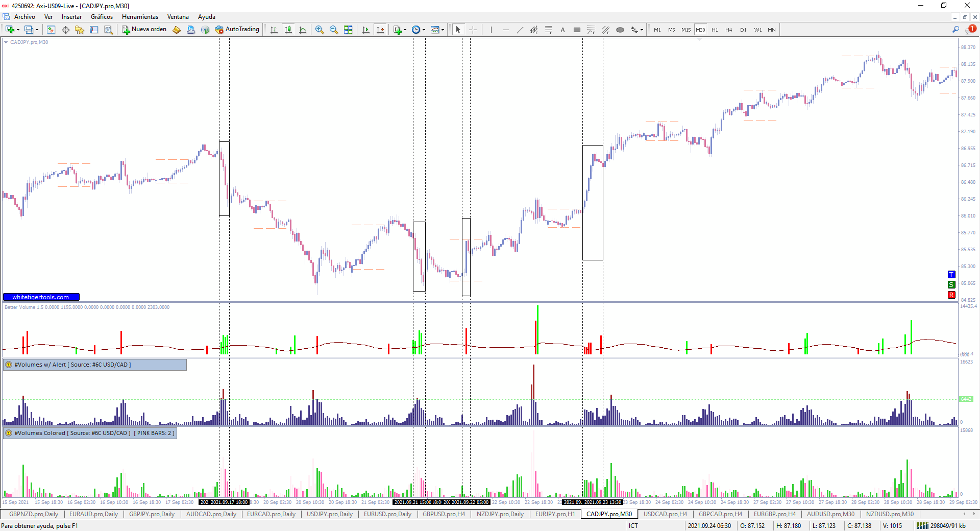The image size is (980, 531).
Task: Click the Zoom In magnifier icon
Action: tap(320, 30)
